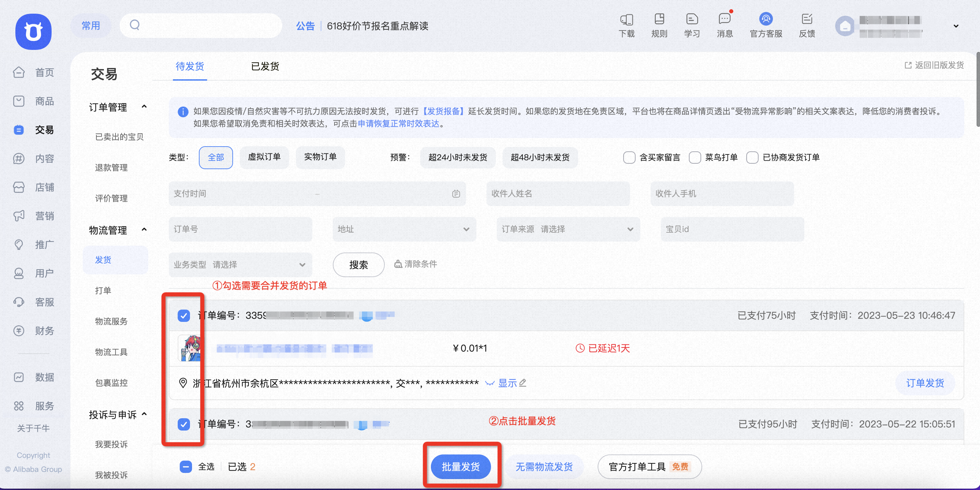Select the 虚拟订单 type filter
Image resolution: width=980 pixels, height=490 pixels.
pos(264,157)
